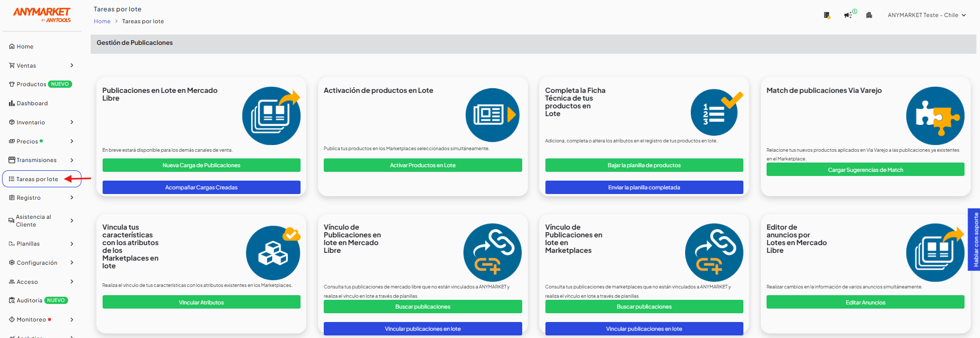Click the Precios money icon
980x338 pixels.
pyautogui.click(x=11, y=141)
